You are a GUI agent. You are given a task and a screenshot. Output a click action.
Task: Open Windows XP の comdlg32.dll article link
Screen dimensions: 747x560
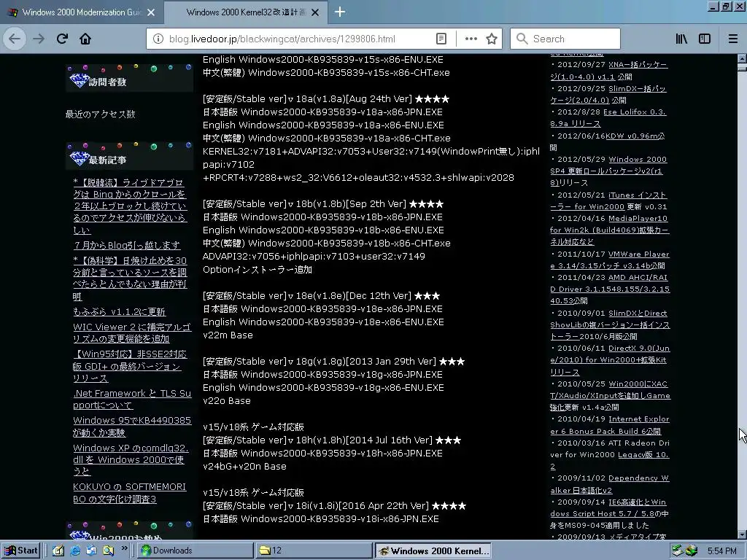pyautogui.click(x=131, y=459)
